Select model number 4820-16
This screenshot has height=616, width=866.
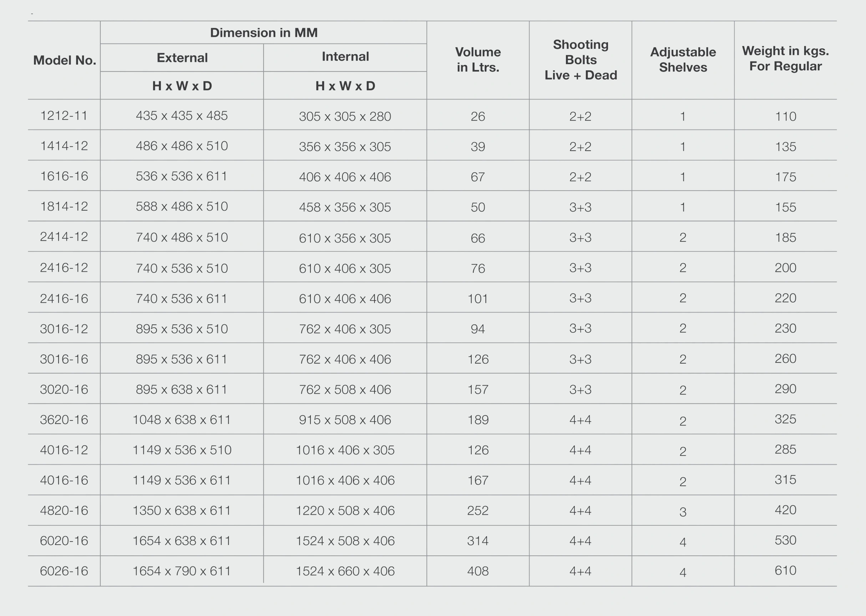64,510
